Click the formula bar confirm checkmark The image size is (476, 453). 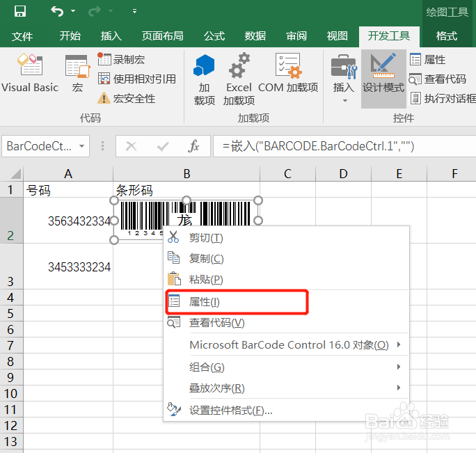pos(163,146)
